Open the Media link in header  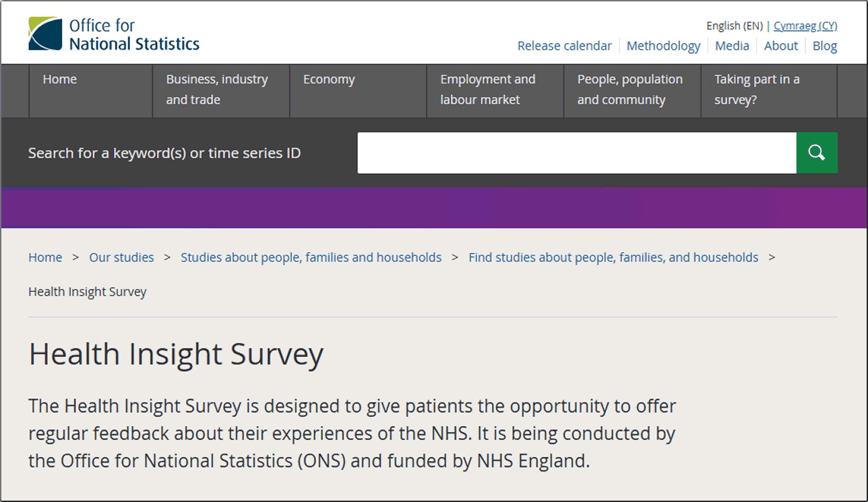click(732, 46)
